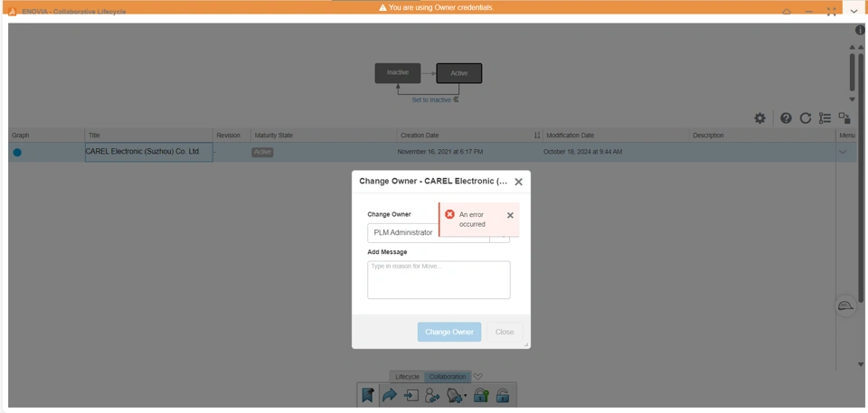Click the red error icon in the notification
The height and width of the screenshot is (413, 868).
(450, 214)
